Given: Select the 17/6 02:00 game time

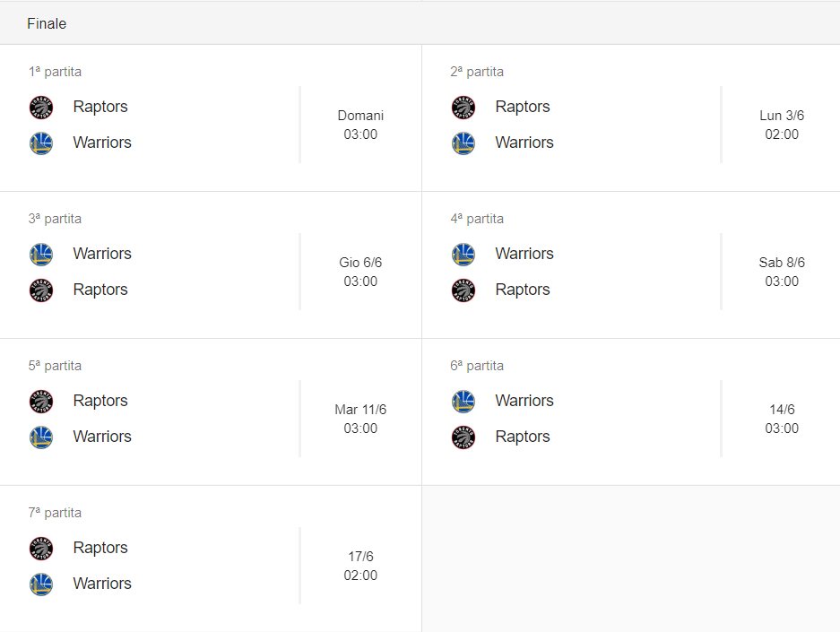Looking at the screenshot, I should 360,566.
